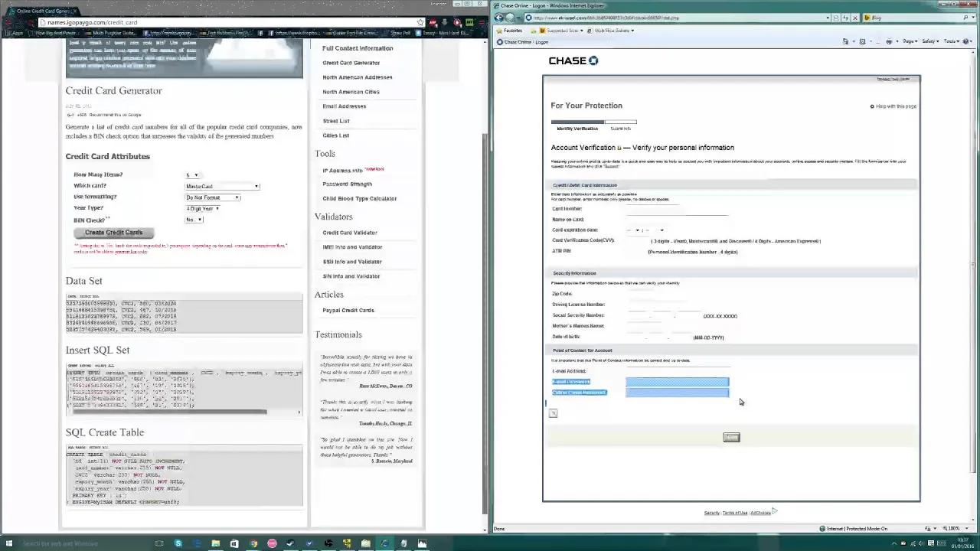Open the North American Addresses link
The height and width of the screenshot is (551, 980).
tap(358, 77)
